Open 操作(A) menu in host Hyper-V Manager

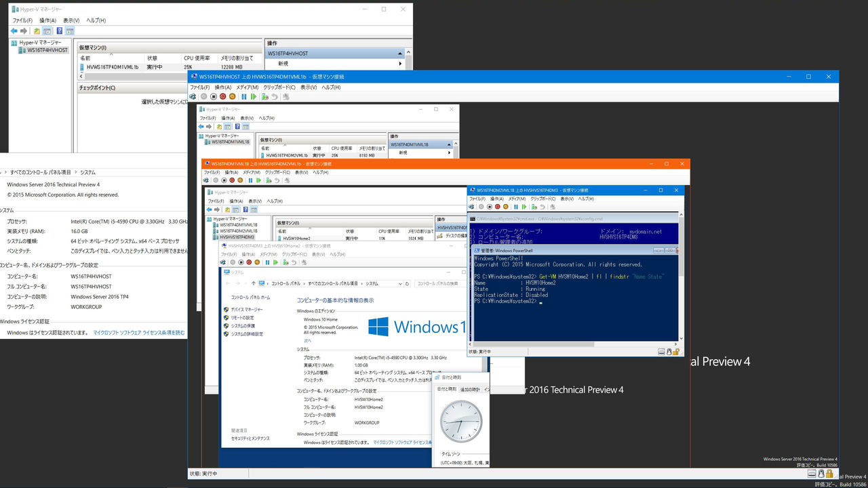[47, 20]
